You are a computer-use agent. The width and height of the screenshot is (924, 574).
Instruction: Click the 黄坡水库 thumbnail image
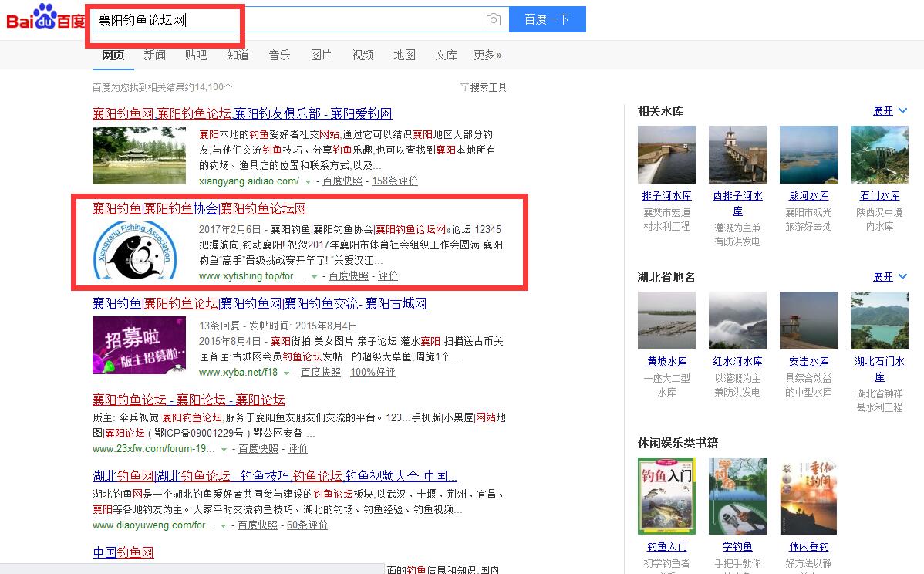coord(666,321)
